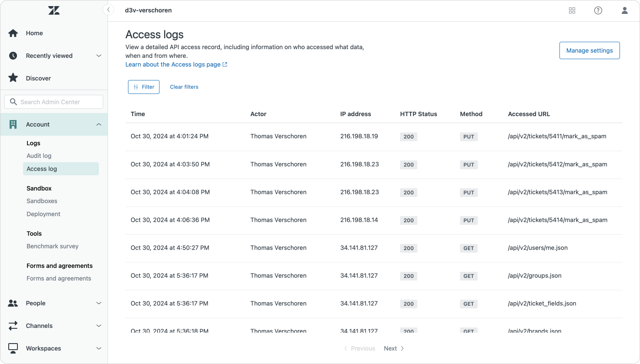
Task: Click the Discover star icon
Action: pos(13,78)
